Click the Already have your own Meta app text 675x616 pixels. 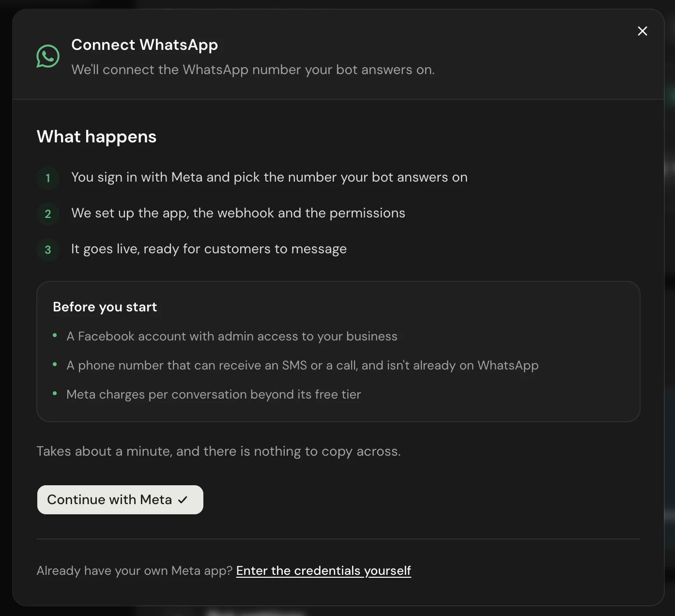click(x=135, y=570)
